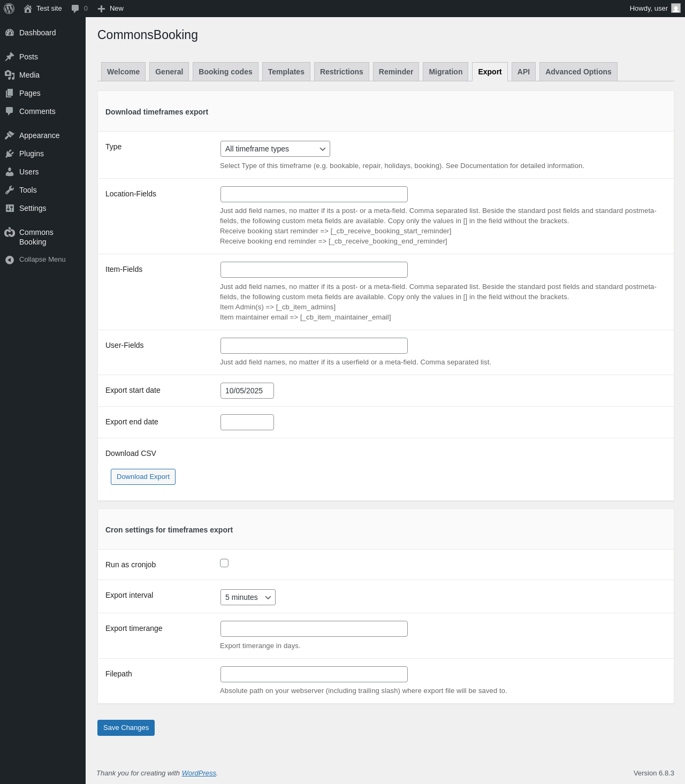Expand the Export interval dropdown
The width and height of the screenshot is (685, 784).
point(248,597)
